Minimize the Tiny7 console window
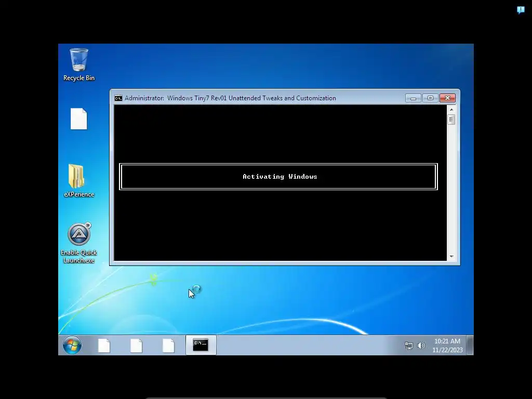The image size is (532, 399). pos(413,98)
